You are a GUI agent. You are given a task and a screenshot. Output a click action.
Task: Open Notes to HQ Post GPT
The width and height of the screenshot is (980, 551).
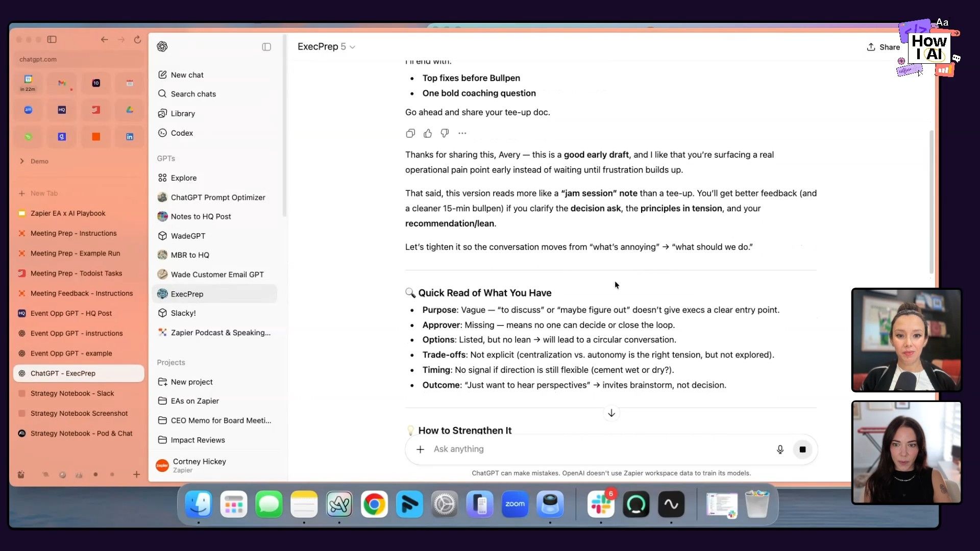click(214, 216)
